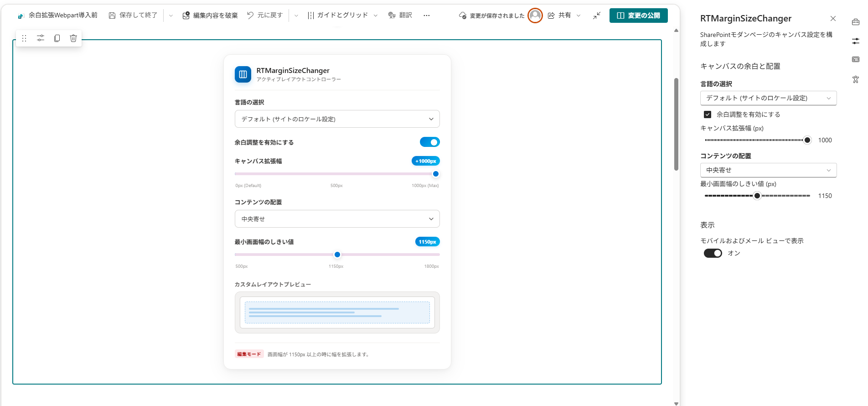Expand the ガイドとグリッド dropdown chevron
868x406 pixels.
coord(376,16)
